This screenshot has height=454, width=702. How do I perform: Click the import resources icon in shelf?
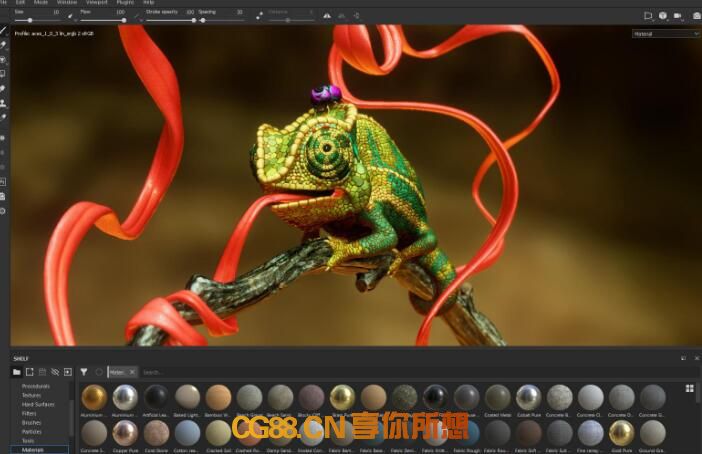click(30, 372)
